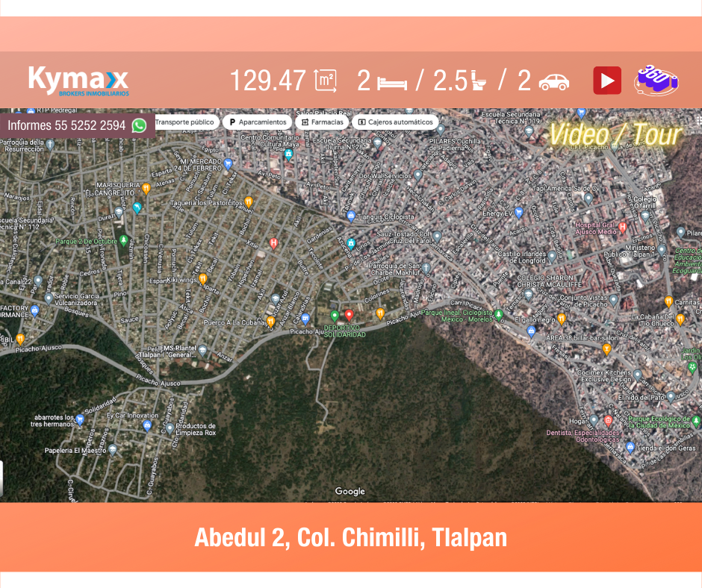Viewport: 702px width, 588px height.
Task: Select Ministerio Público Tlalpan 1 pin
Action: [662, 250]
